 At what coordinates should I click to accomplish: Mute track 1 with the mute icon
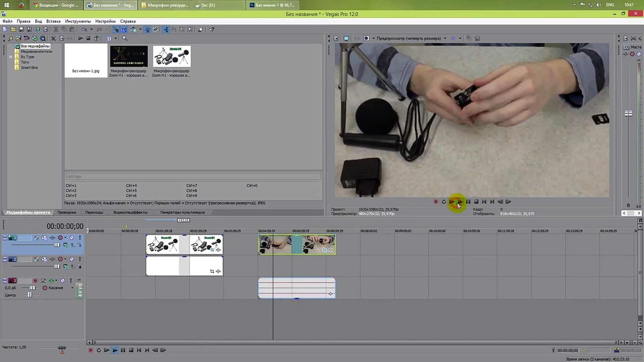(72, 238)
